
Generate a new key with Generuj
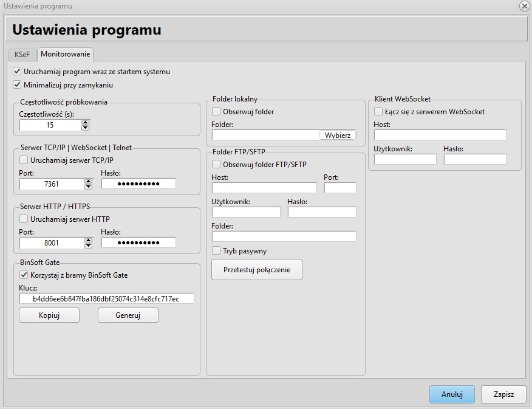pyautogui.click(x=128, y=315)
